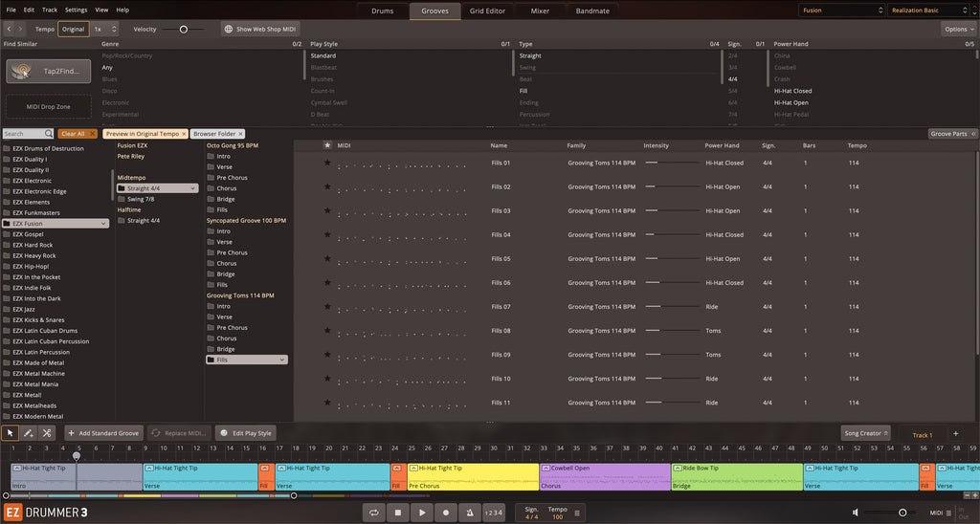Set tempo to Original
The width and height of the screenshot is (980, 524).
point(74,30)
